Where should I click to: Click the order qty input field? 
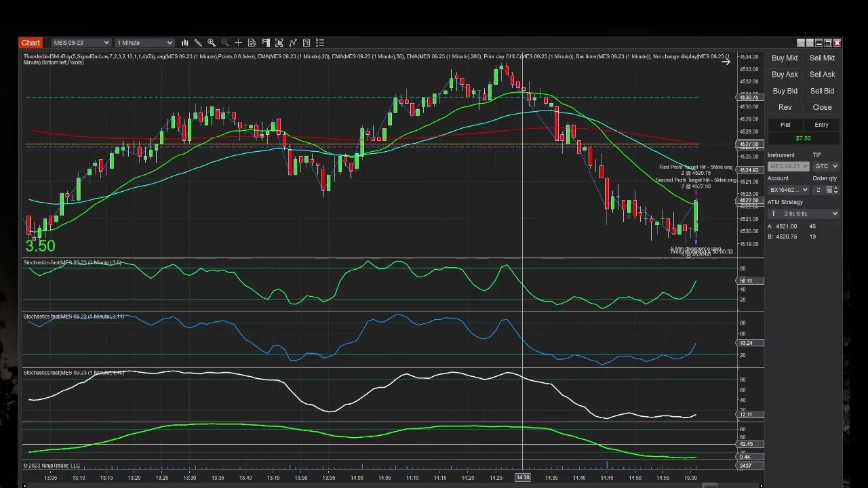coord(818,190)
